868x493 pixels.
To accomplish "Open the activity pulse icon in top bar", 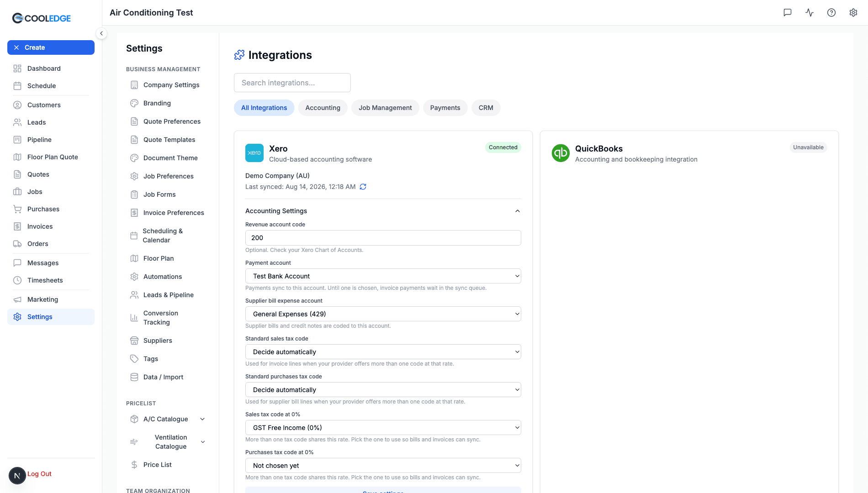I will [x=810, y=13].
